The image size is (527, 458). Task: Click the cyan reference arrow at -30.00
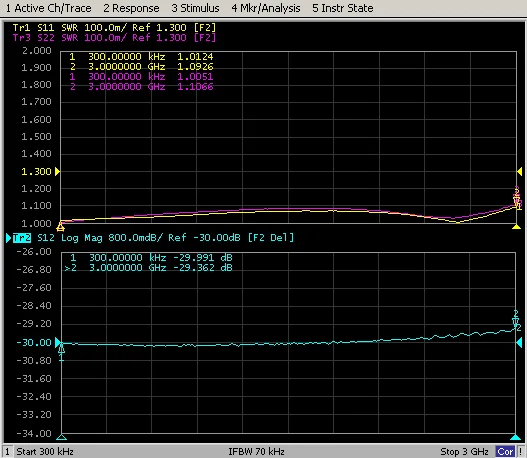coord(57,343)
